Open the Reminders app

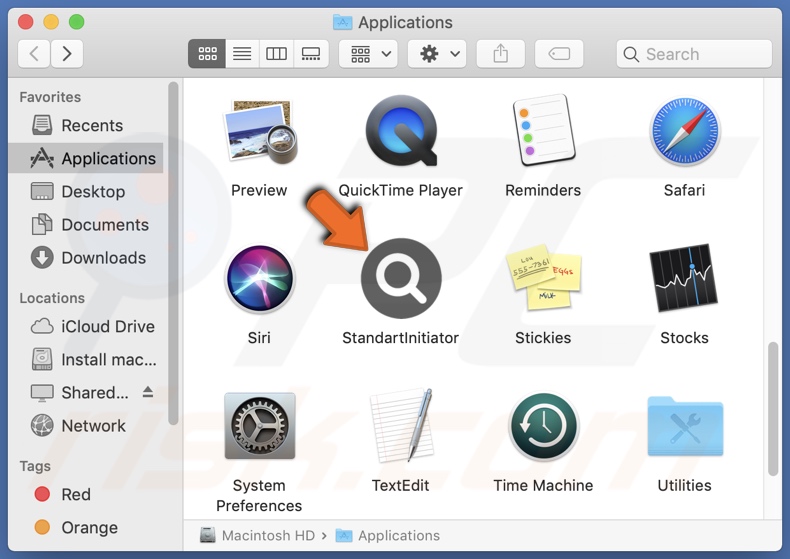tap(543, 130)
